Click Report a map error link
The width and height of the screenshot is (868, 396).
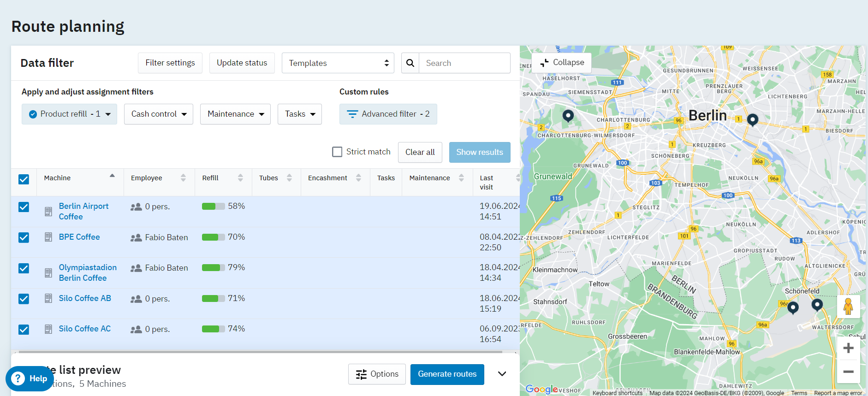(838, 393)
